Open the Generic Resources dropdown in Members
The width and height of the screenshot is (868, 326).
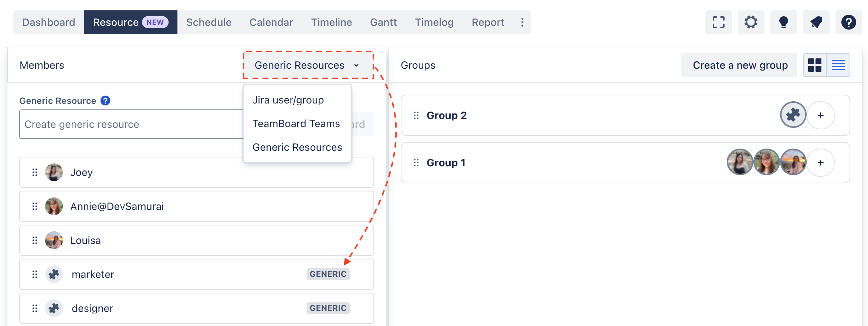[308, 65]
